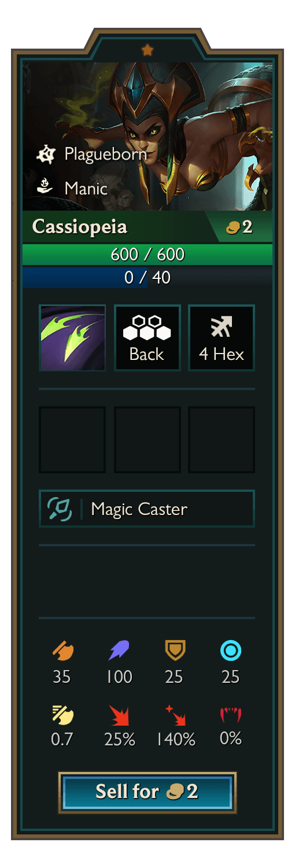Select the first empty item slot
The image size is (295, 868).
(72, 440)
